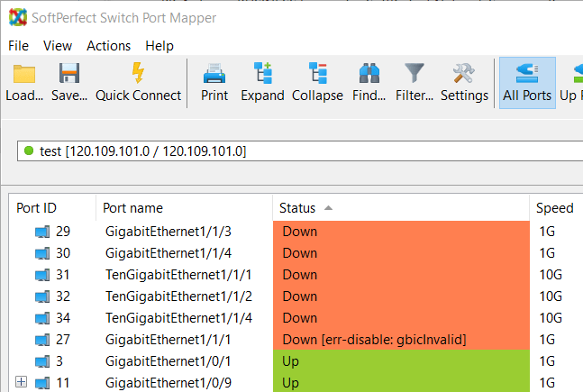Expand port 11 tree node
The height and width of the screenshot is (392, 583).
click(22, 381)
